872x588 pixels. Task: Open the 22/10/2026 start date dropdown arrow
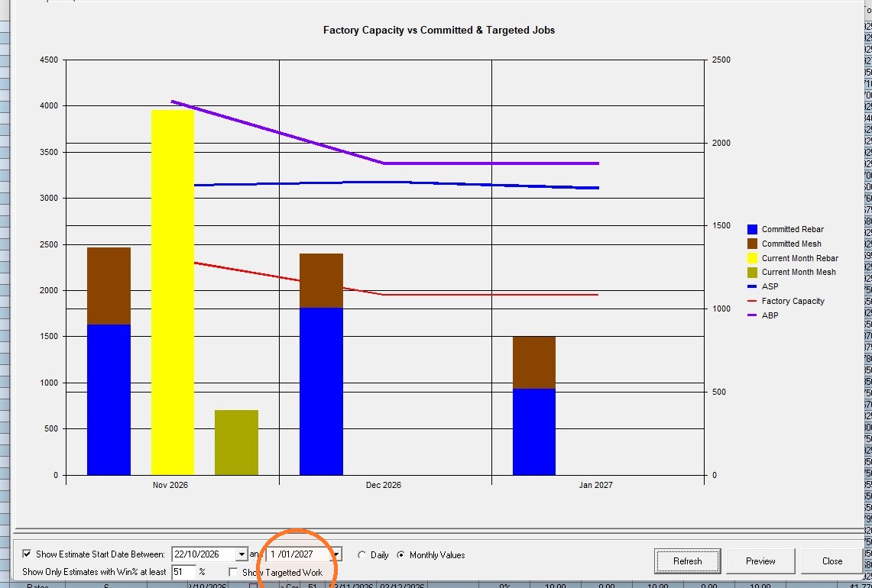(x=242, y=554)
